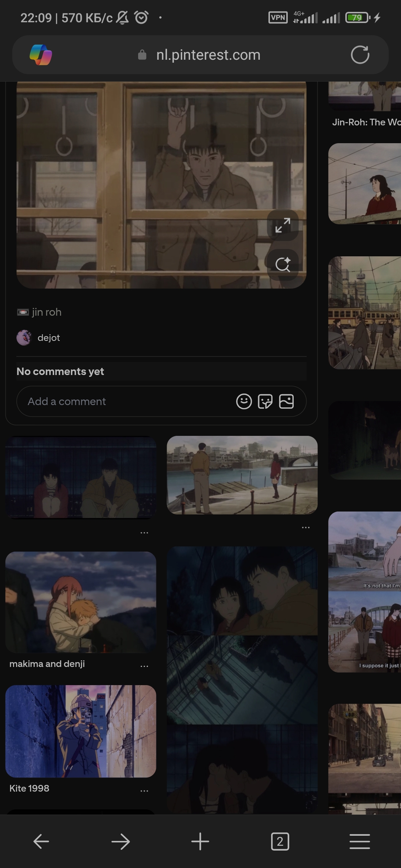Open pin of couple sitting on bench
This screenshot has height=868, width=401.
pyautogui.click(x=81, y=477)
